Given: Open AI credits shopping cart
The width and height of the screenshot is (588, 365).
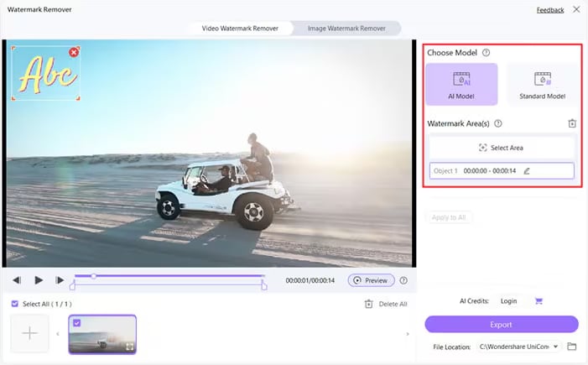Looking at the screenshot, I should [539, 301].
